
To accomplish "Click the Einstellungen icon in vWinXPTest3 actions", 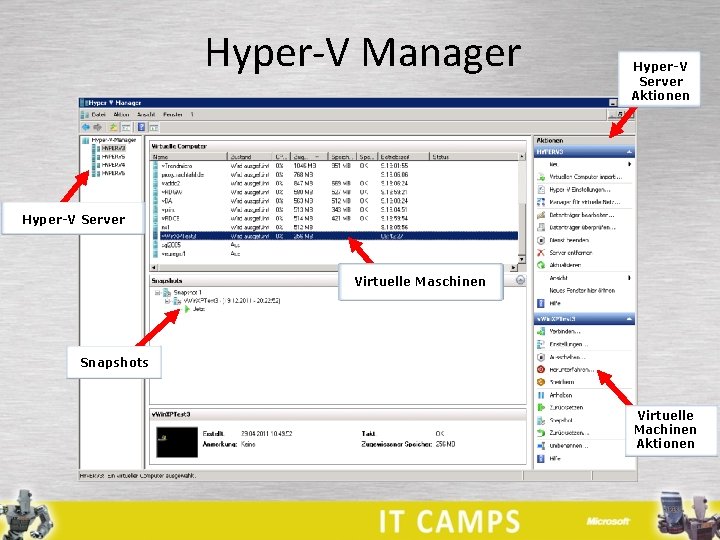I will click(x=541, y=344).
